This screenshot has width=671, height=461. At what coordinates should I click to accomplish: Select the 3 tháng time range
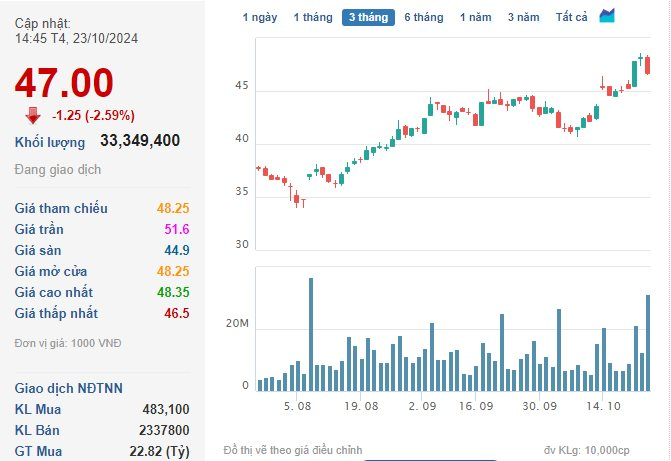coord(368,18)
